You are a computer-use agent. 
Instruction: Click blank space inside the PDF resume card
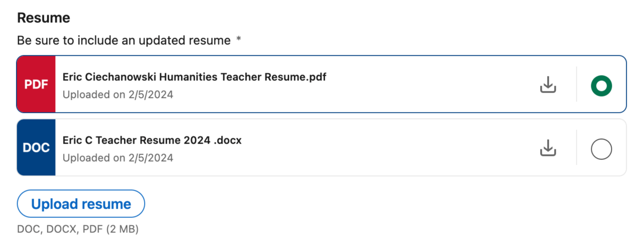[425, 85]
